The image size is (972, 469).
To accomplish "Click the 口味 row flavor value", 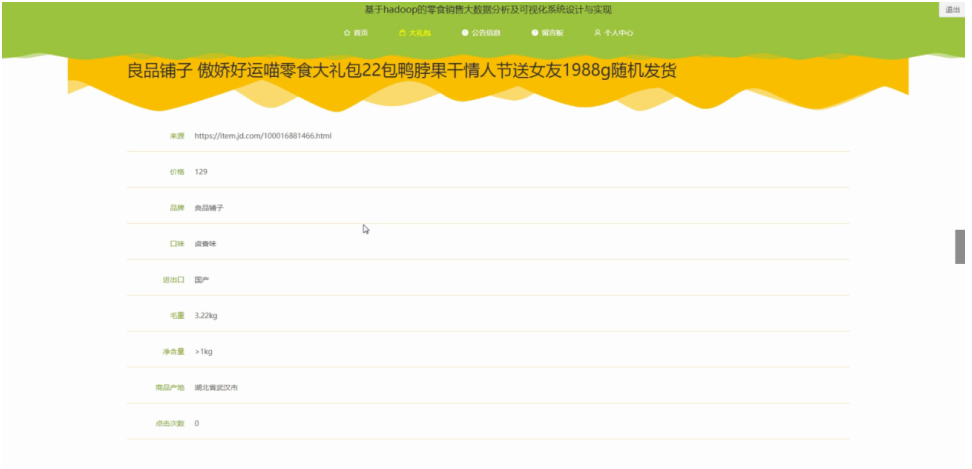I will point(205,243).
